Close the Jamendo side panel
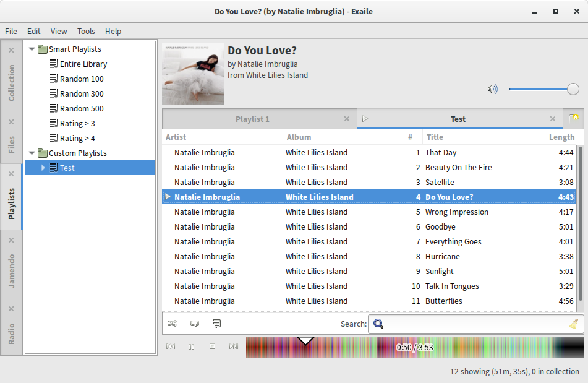Image resolution: width=588 pixels, height=383 pixels. point(11,240)
